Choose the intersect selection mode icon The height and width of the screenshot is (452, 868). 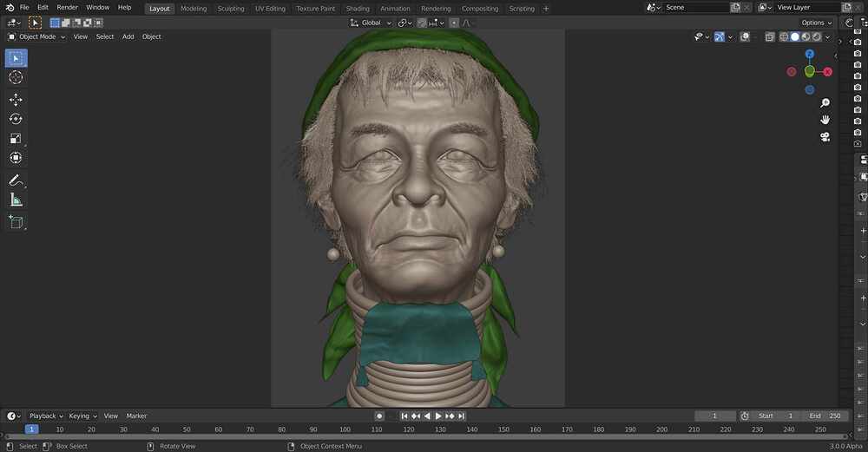pyautogui.click(x=98, y=23)
